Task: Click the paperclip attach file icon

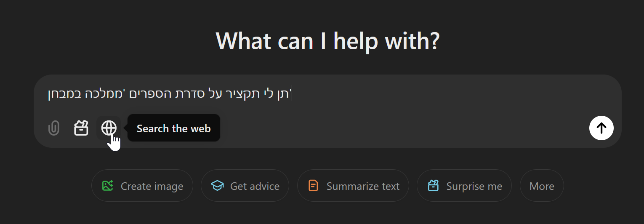Action: (53, 128)
